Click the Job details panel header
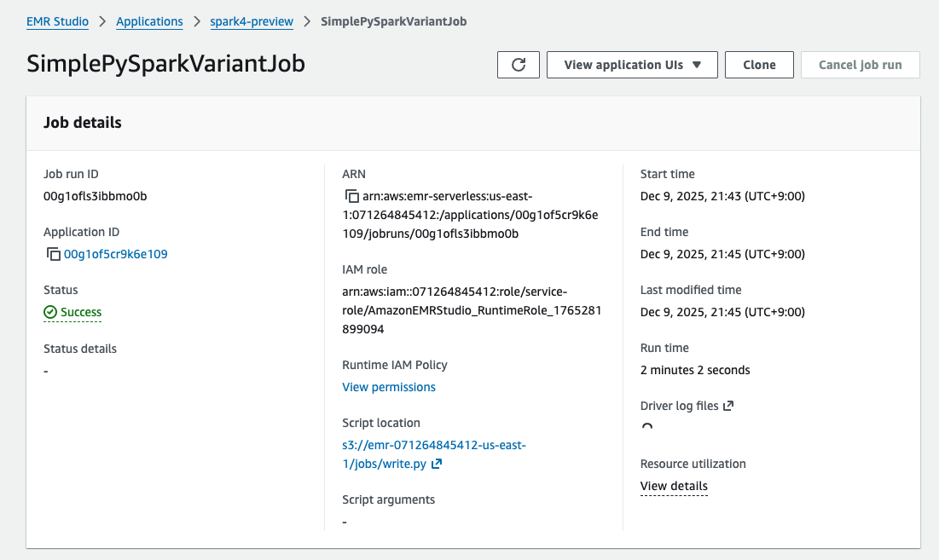 point(83,123)
